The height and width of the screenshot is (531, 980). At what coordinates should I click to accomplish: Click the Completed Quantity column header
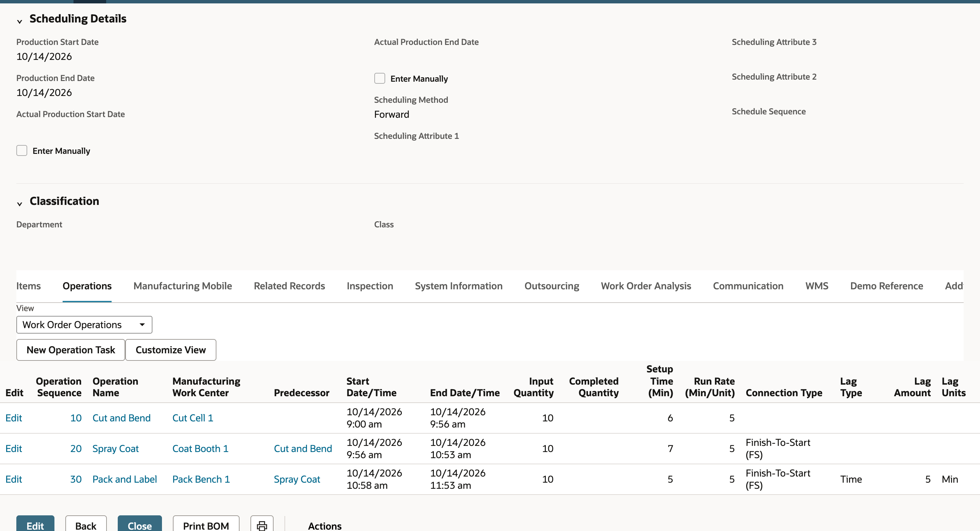pos(593,387)
